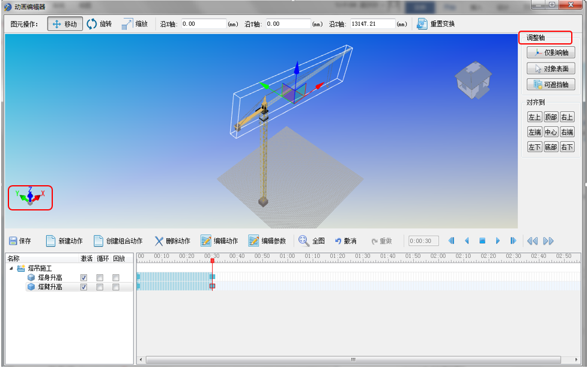Click 全图 zoom-to-fit icon

coord(304,241)
